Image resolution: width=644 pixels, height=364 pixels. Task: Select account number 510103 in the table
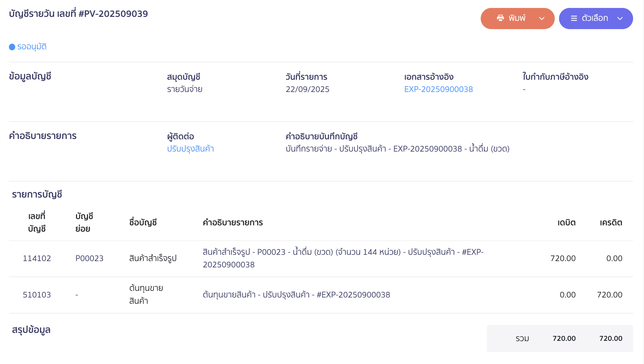[x=37, y=295]
